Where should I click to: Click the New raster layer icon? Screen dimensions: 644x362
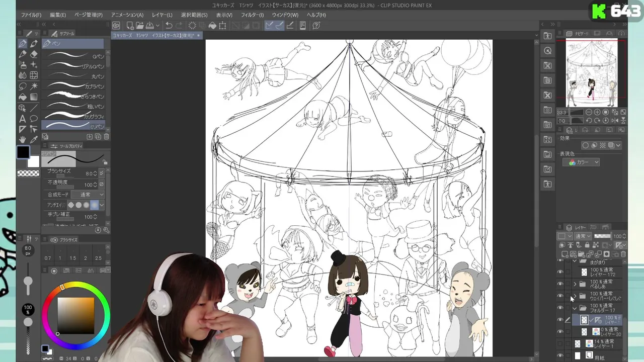coord(565,254)
